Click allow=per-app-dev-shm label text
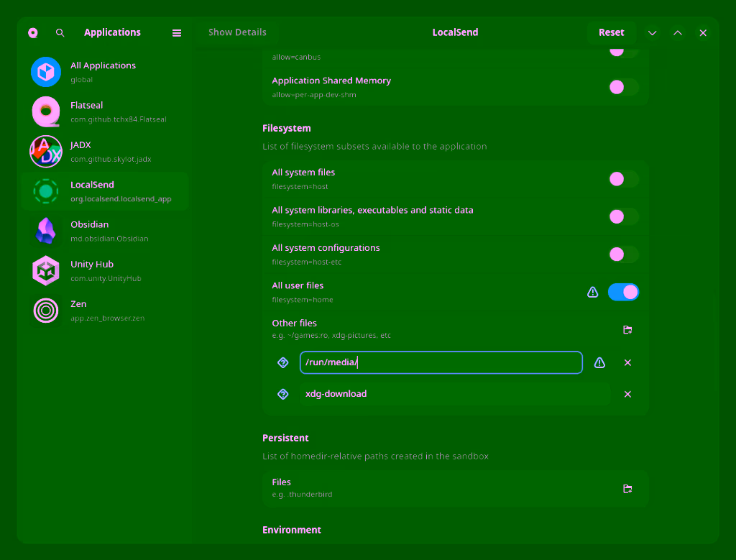The height and width of the screenshot is (560, 736). [313, 95]
